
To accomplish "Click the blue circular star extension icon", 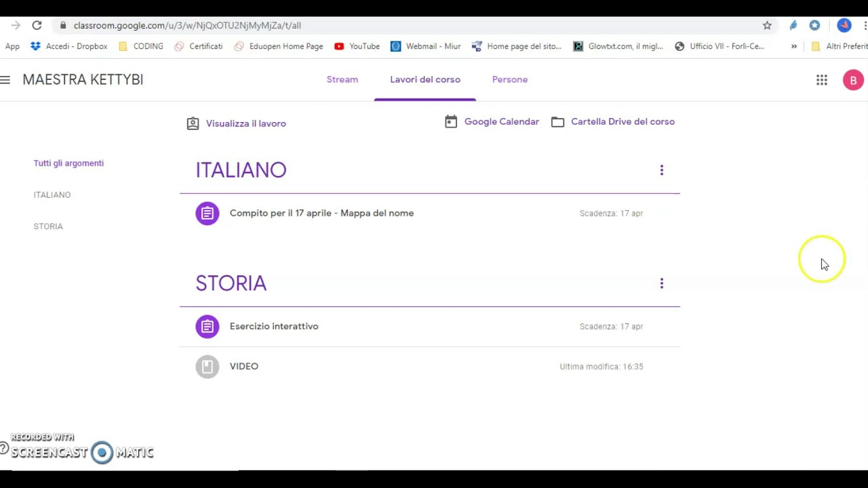I will pos(814,25).
